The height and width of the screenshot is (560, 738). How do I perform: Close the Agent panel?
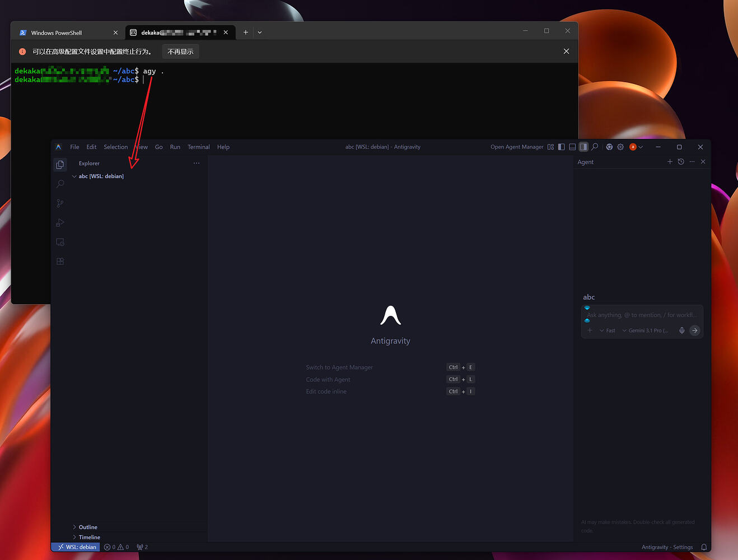[703, 162]
